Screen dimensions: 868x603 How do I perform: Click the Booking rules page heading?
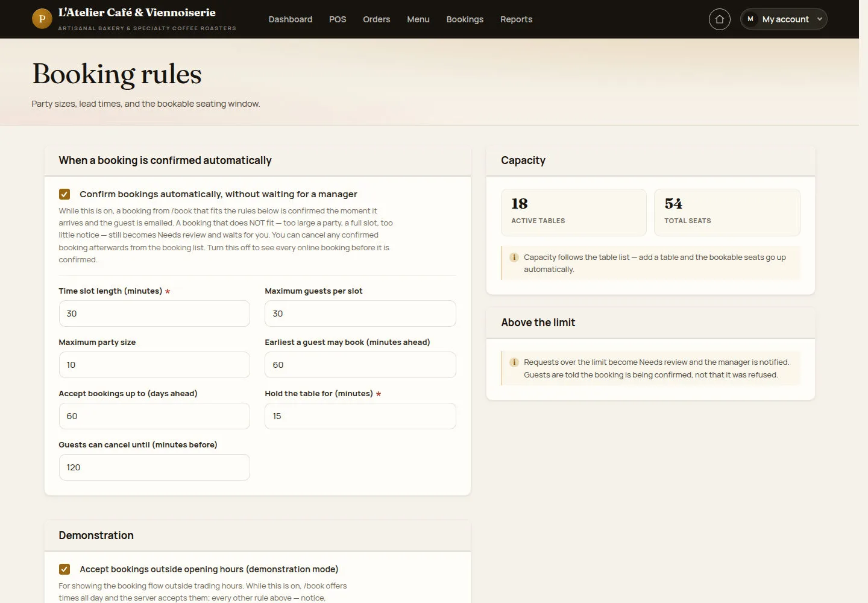tap(117, 74)
